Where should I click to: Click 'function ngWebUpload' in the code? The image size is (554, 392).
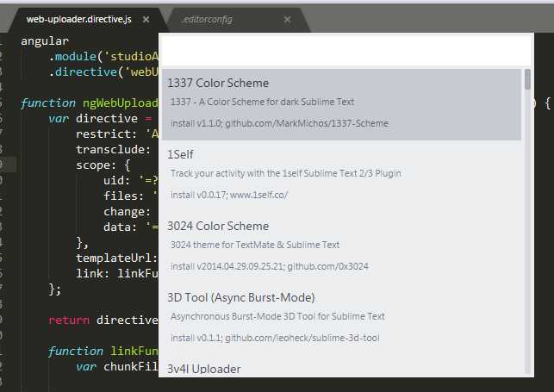(90, 103)
